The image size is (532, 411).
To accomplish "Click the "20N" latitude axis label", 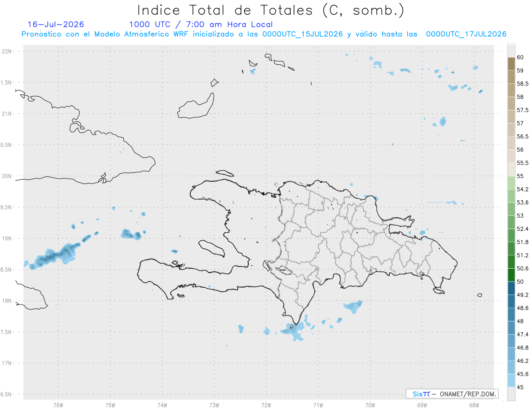I will pos(8,176).
